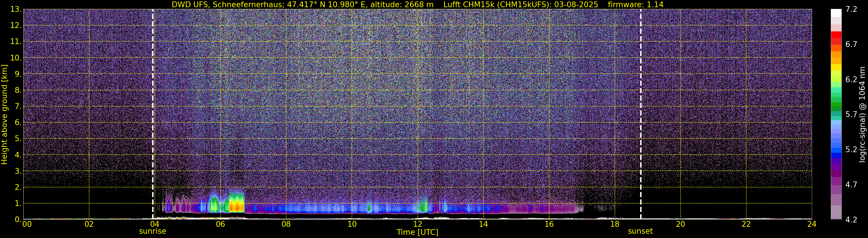Click the time axis tick '04'
The width and height of the screenshot is (868, 238).
tap(155, 224)
